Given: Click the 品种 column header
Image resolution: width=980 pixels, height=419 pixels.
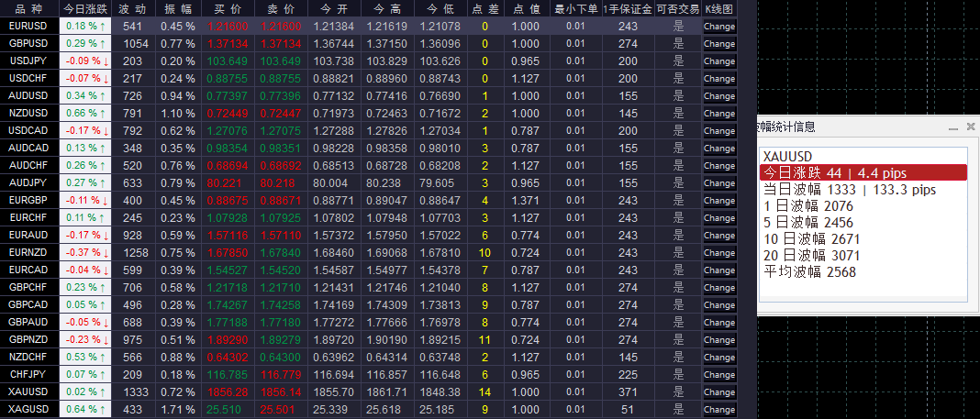Looking at the screenshot, I should point(29,9).
